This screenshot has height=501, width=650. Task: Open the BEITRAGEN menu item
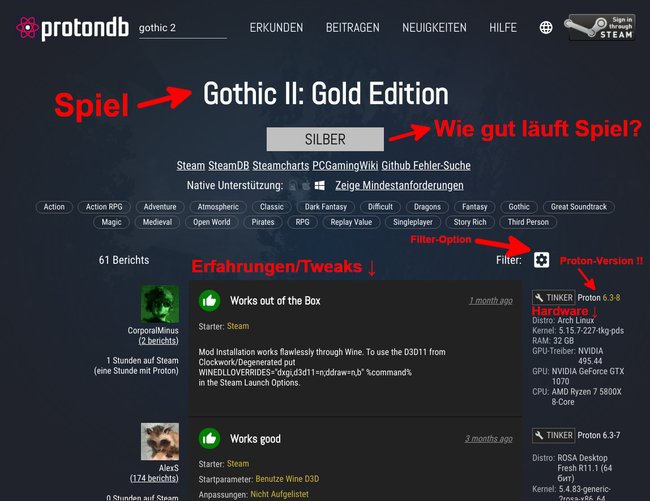point(353,28)
